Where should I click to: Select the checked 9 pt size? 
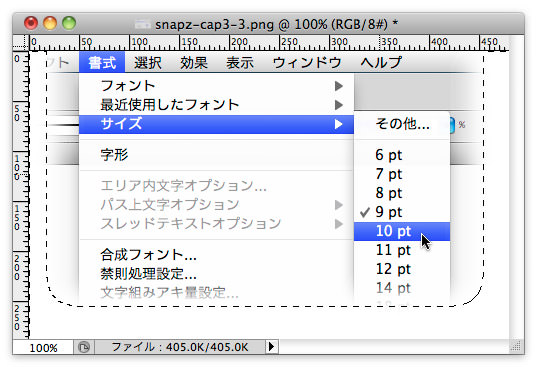(402, 212)
